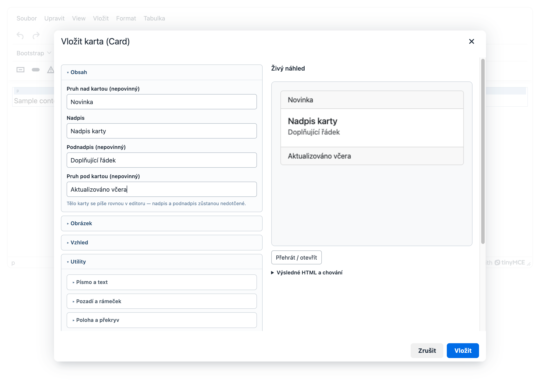This screenshot has width=540, height=392.
Task: Collapse the Obsah section
Action: (162, 72)
